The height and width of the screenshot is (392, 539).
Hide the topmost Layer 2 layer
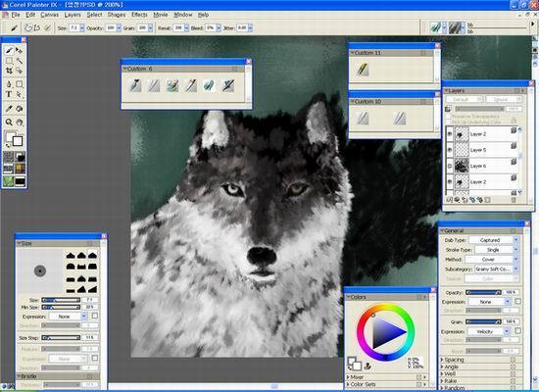pyautogui.click(x=450, y=134)
